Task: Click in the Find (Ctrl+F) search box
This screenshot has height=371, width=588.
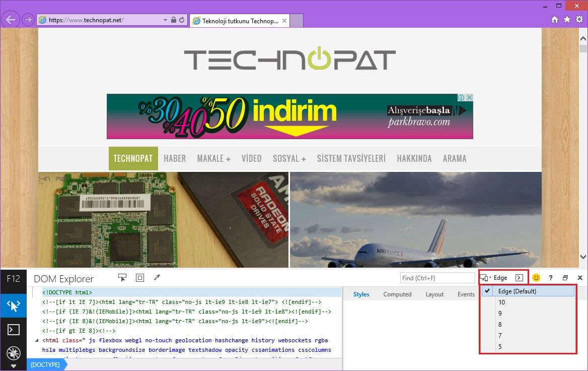Action: pos(437,278)
